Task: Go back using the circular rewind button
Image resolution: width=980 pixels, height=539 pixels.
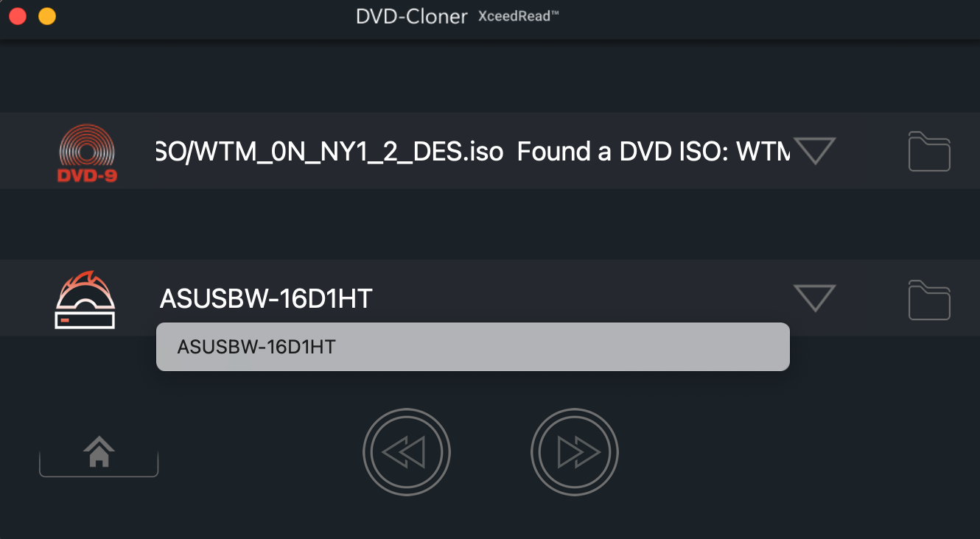Action: [x=407, y=452]
